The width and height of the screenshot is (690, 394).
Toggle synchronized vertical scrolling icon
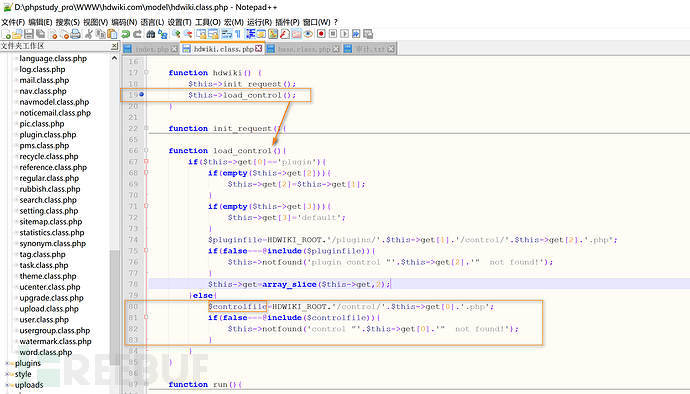201,34
